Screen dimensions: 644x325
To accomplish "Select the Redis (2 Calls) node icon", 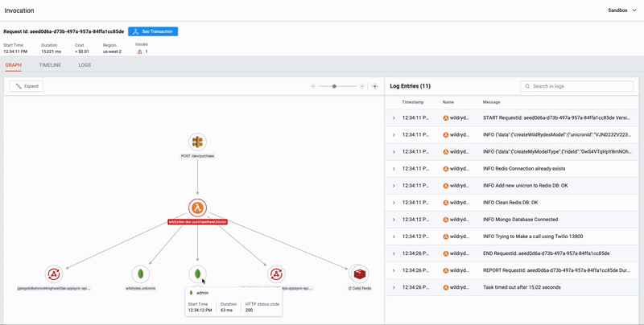I will pyautogui.click(x=359, y=274).
